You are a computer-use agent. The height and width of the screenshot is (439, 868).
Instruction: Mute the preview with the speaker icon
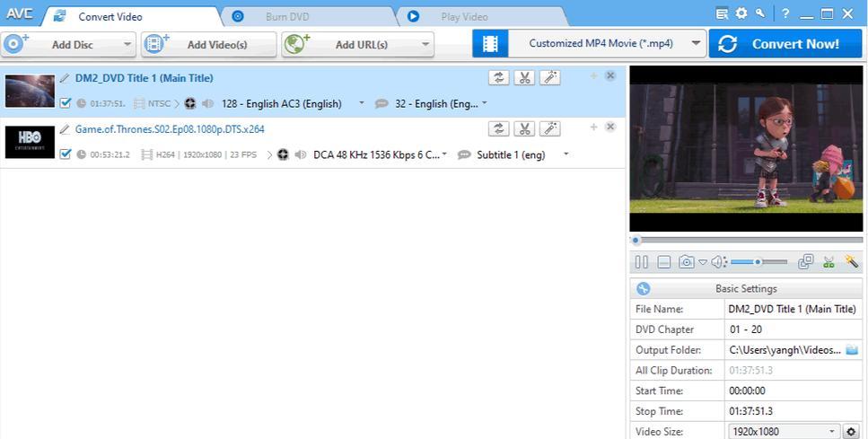click(718, 262)
